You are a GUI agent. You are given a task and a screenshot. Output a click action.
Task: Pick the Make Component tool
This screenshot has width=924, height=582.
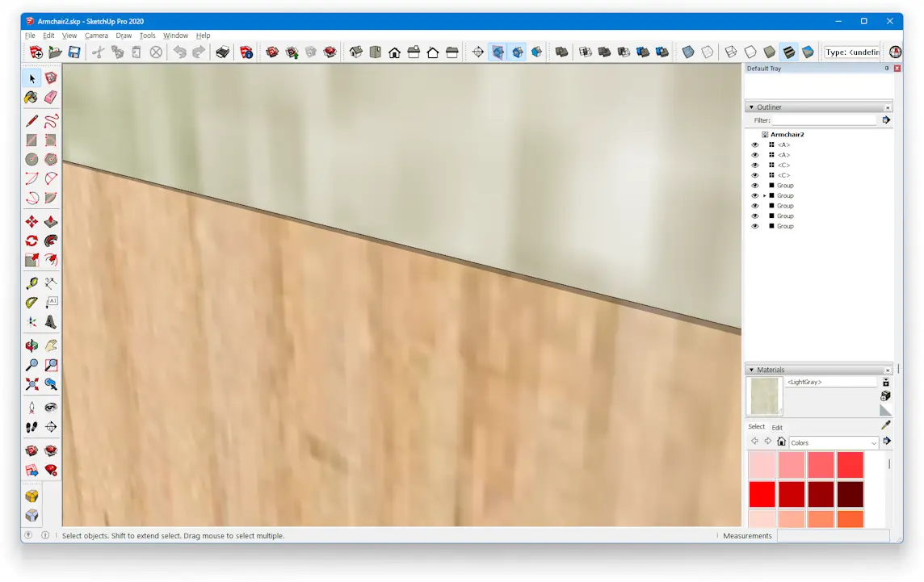click(x=51, y=78)
